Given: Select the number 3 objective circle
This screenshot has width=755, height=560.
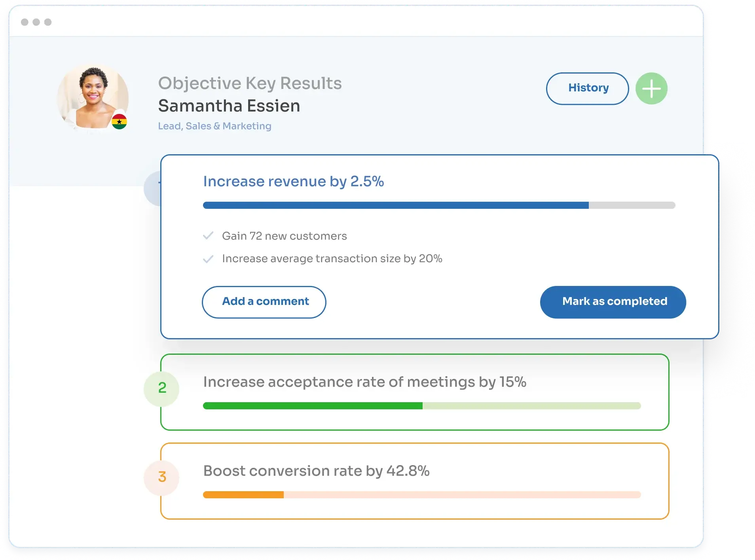Looking at the screenshot, I should click(x=161, y=477).
